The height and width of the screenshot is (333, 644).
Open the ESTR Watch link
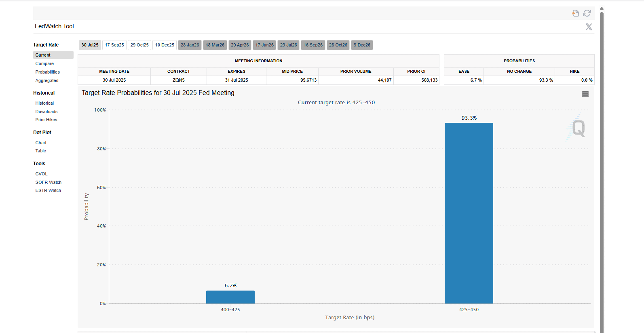coord(48,190)
